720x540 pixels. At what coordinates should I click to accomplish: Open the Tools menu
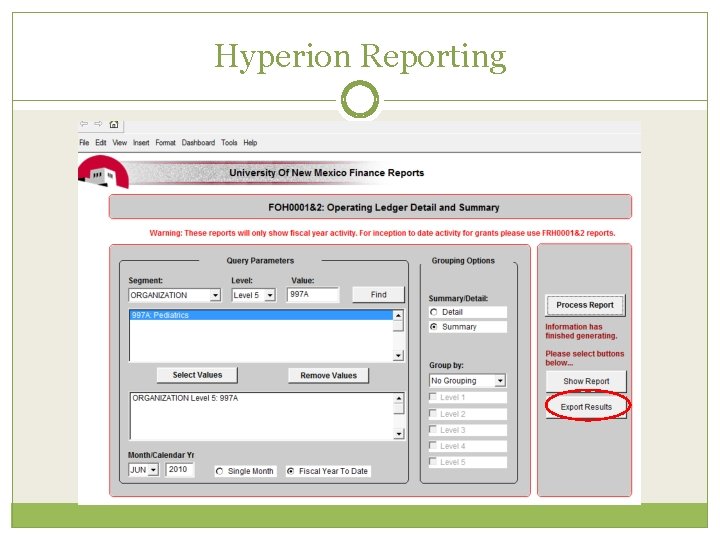229,143
